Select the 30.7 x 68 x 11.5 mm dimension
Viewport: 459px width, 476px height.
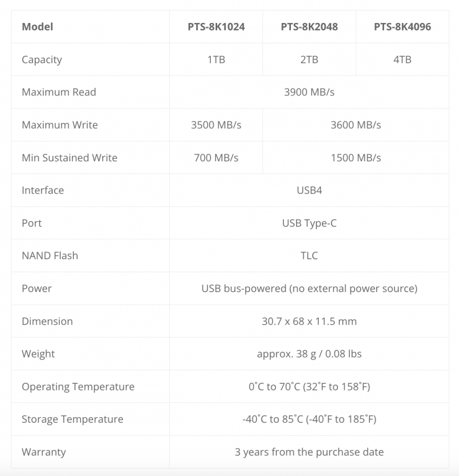(x=309, y=321)
